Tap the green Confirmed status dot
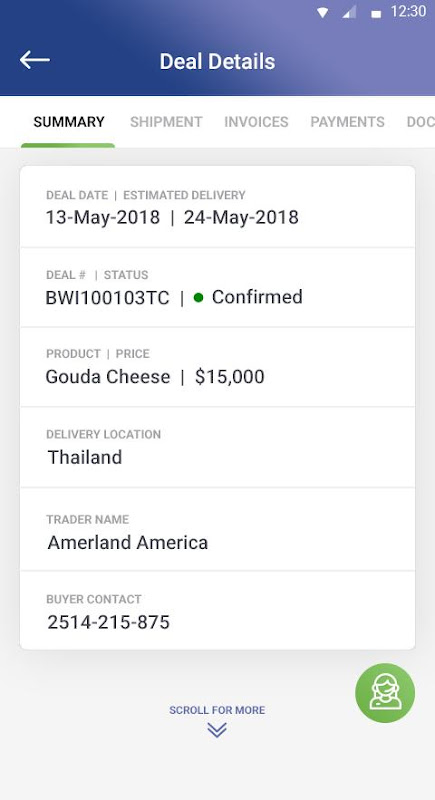The image size is (435, 800). 198,297
